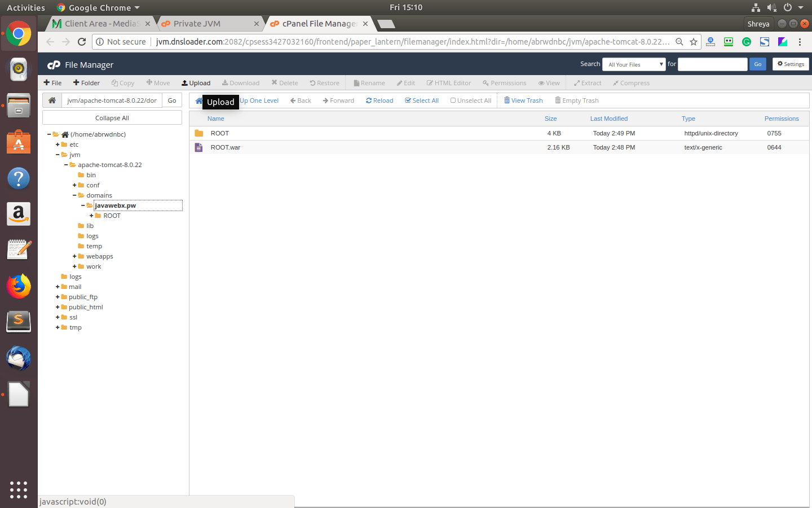Image resolution: width=812 pixels, height=508 pixels.
Task: Click inside the search input field
Action: (x=712, y=64)
